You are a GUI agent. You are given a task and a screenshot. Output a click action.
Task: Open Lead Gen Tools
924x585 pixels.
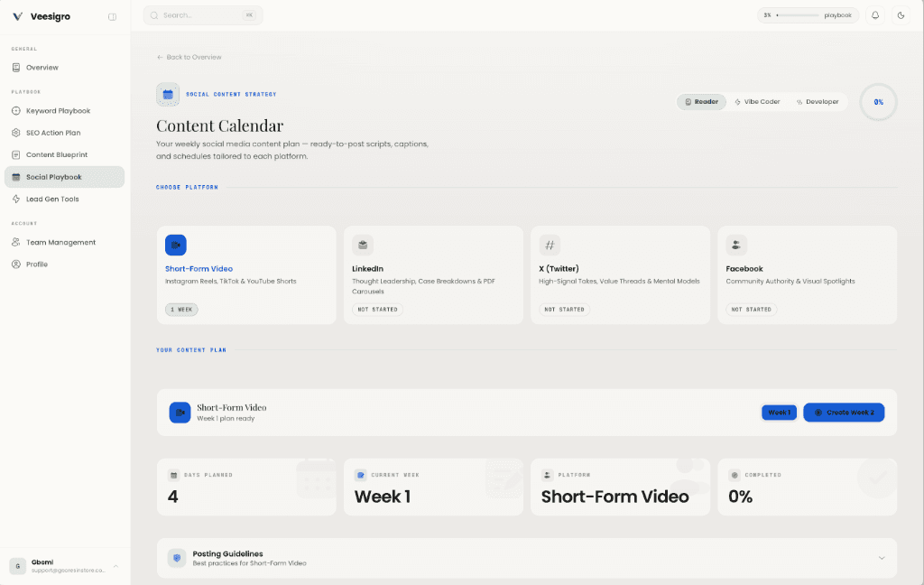click(x=64, y=199)
